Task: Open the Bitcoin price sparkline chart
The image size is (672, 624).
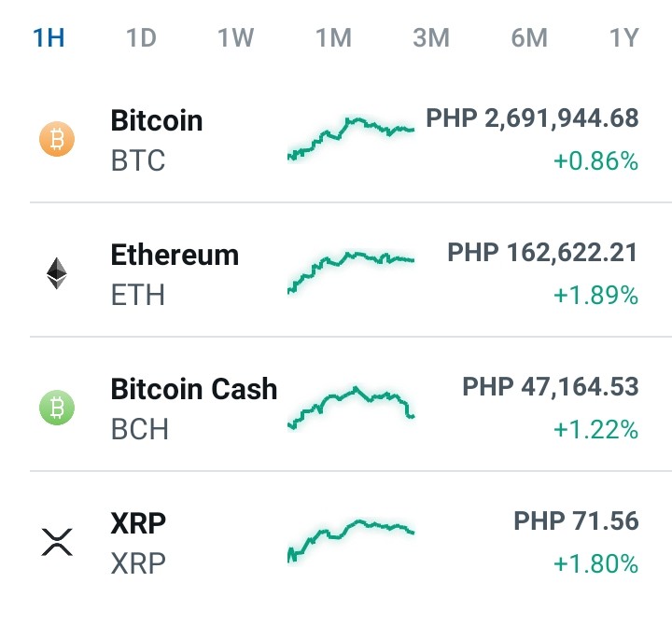Action: point(351,139)
